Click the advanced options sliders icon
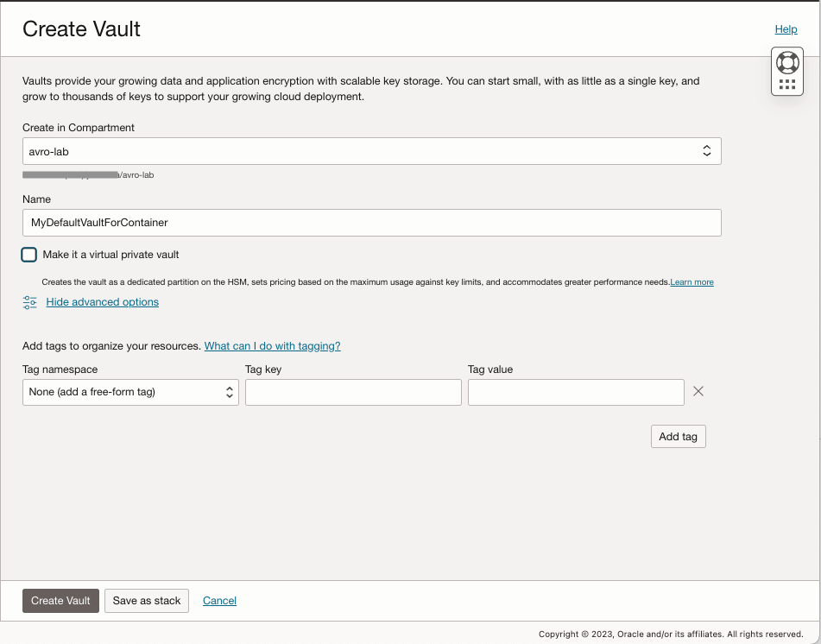This screenshot has width=821, height=644. point(30,302)
